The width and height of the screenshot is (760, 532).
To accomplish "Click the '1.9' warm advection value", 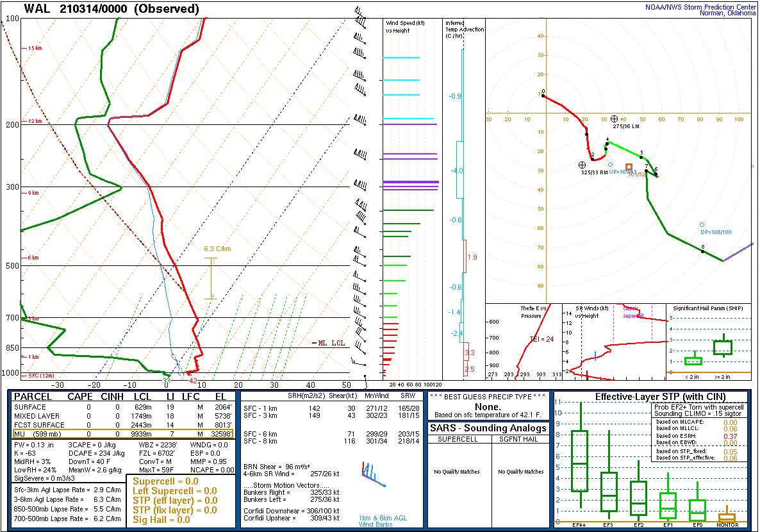I will tap(472, 257).
